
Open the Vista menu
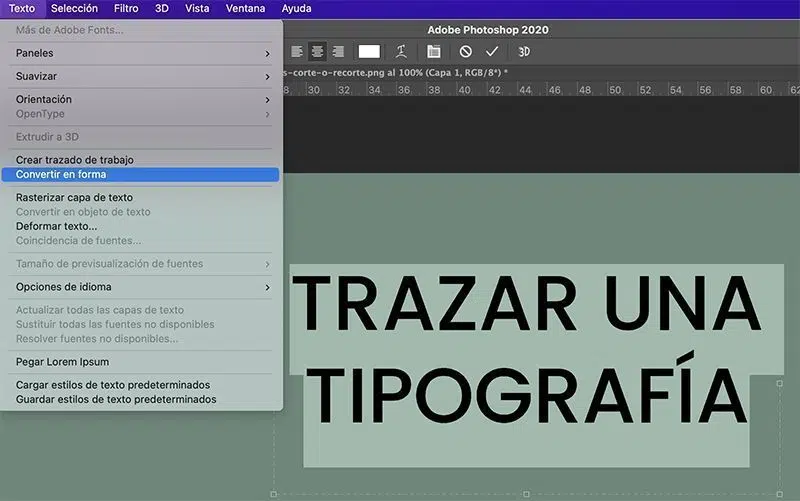pyautogui.click(x=197, y=9)
